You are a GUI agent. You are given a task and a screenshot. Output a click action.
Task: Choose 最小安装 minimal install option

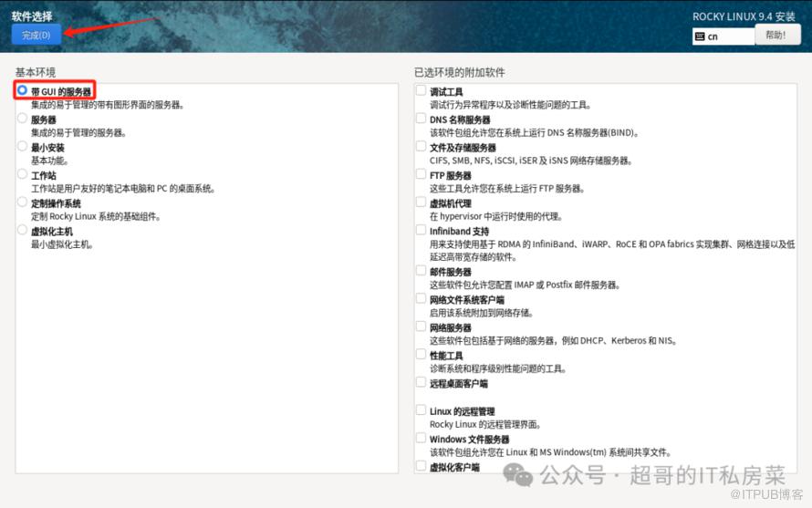point(22,147)
